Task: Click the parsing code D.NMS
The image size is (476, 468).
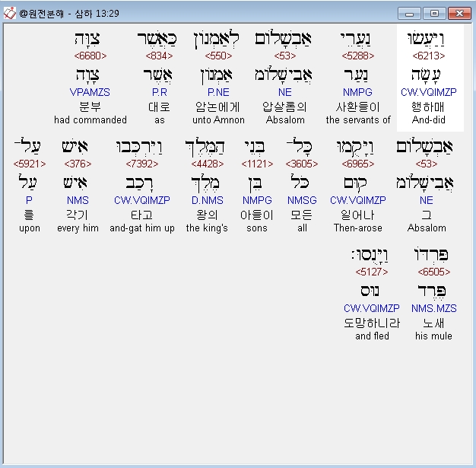Action: point(208,200)
